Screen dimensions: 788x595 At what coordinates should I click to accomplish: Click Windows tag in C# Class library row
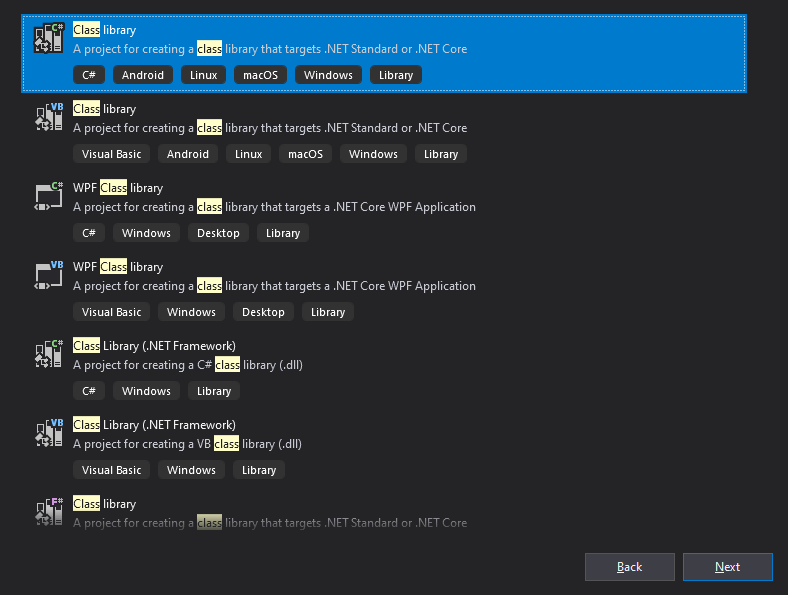pos(328,75)
